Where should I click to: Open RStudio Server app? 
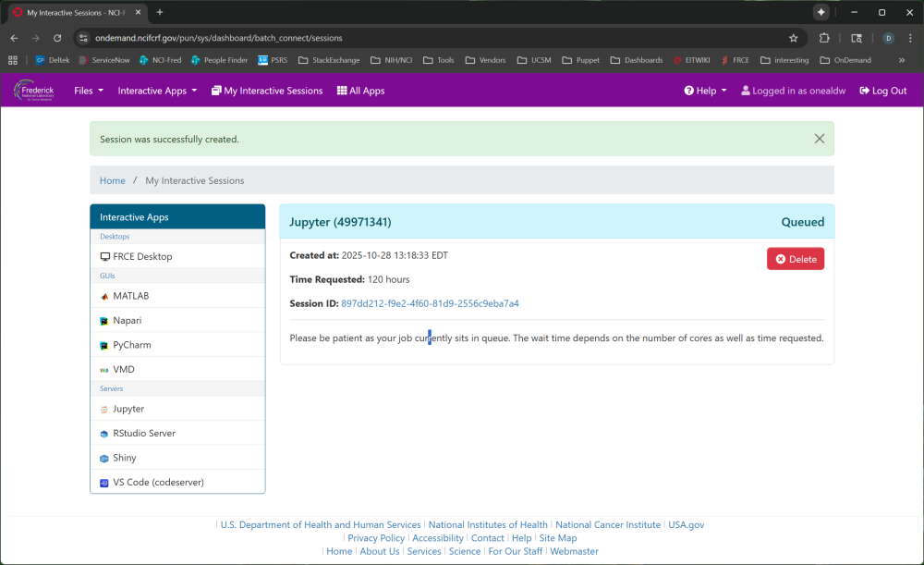coord(143,433)
